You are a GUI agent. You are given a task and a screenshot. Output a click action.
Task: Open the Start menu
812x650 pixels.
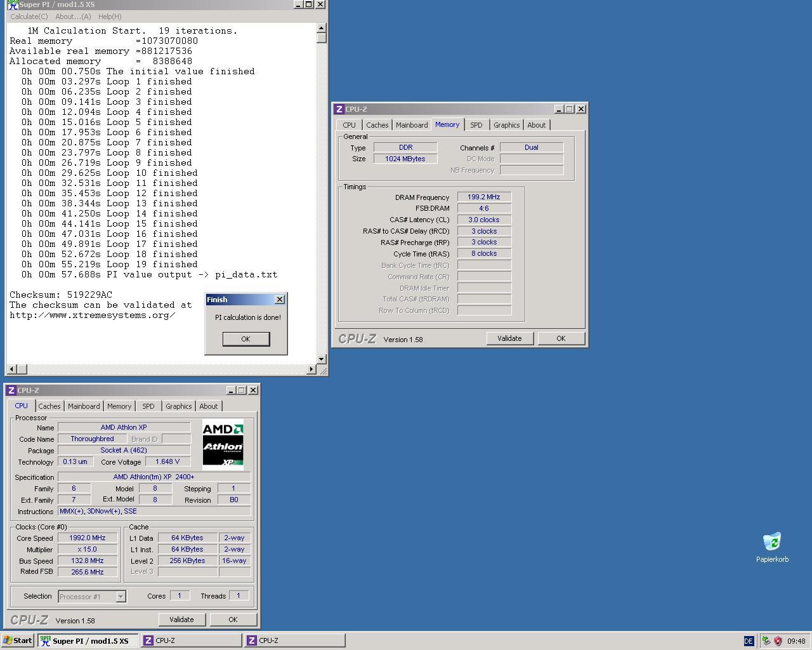[18, 640]
